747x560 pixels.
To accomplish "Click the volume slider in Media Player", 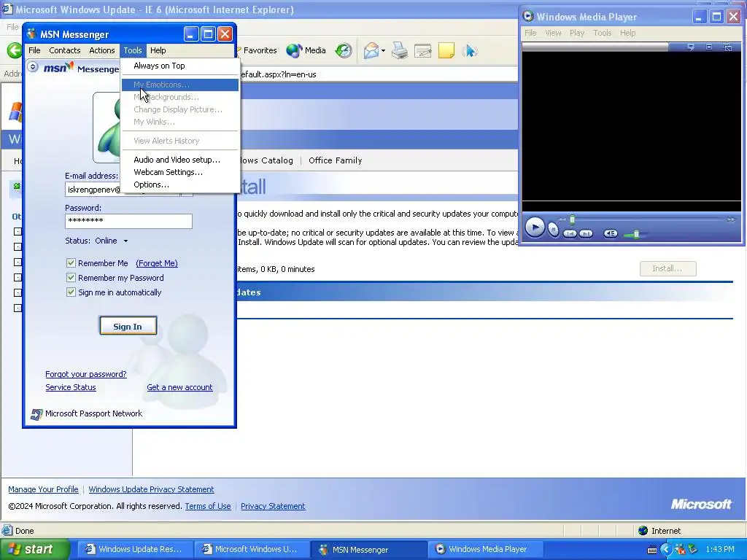I will [636, 234].
